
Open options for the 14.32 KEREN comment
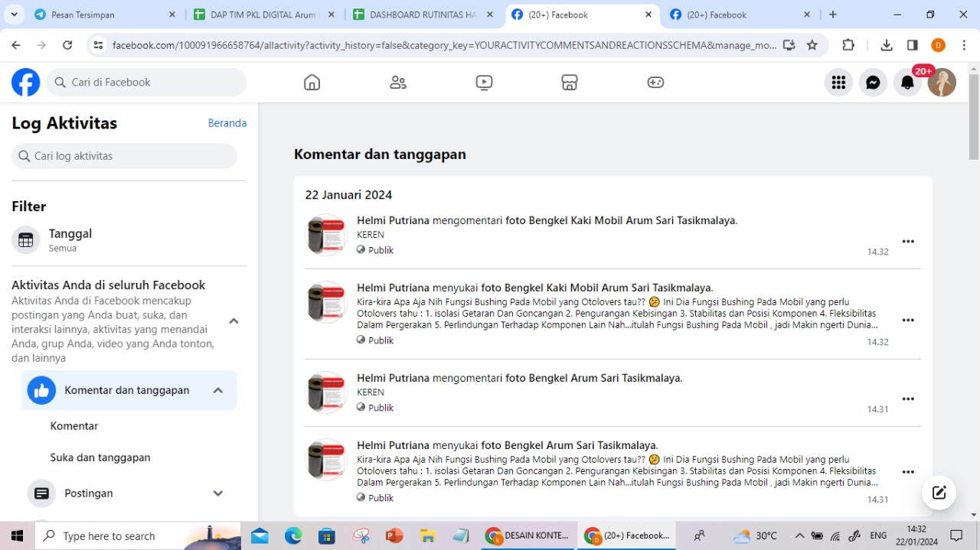908,242
